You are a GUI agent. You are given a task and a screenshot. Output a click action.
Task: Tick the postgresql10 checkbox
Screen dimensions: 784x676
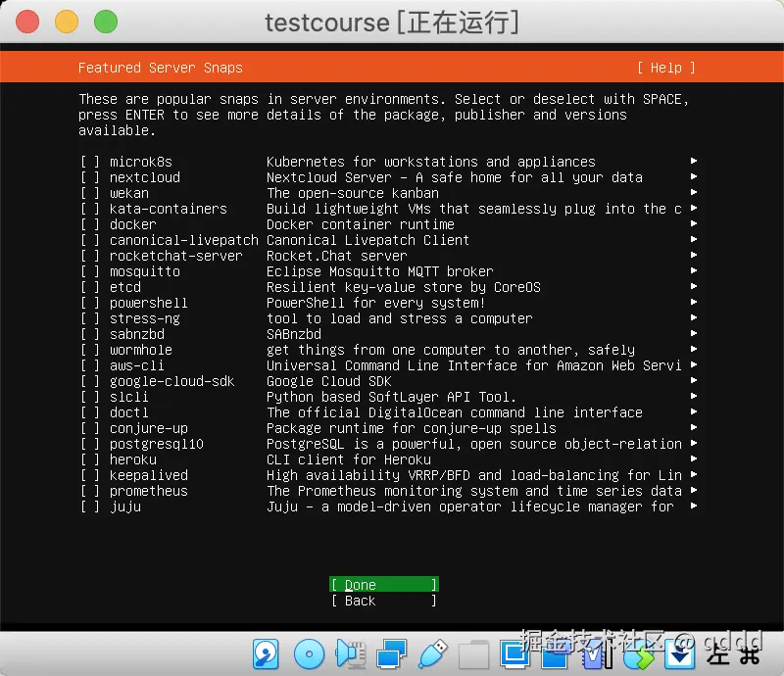point(90,444)
